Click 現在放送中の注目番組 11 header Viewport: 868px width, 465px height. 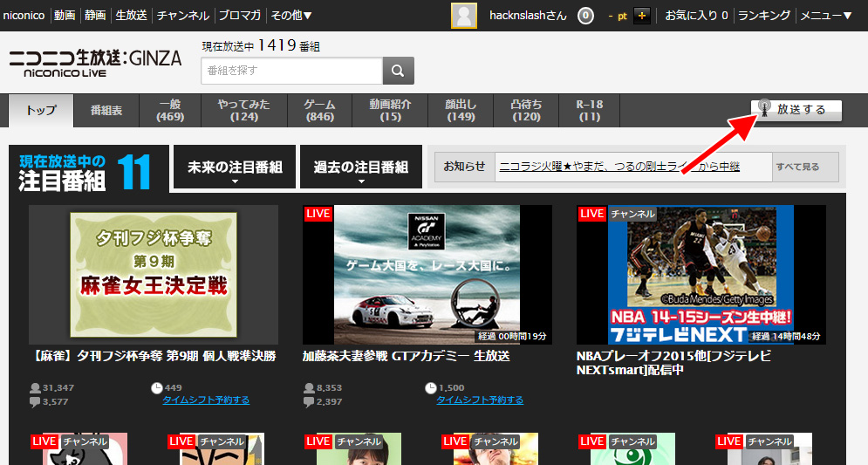(x=89, y=171)
